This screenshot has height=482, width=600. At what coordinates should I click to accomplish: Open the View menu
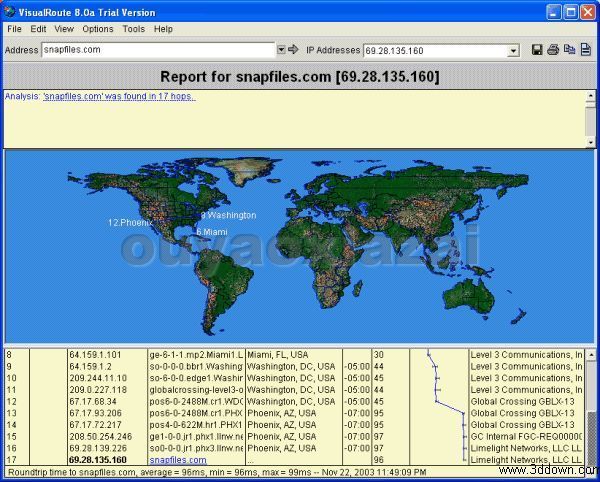(64, 29)
